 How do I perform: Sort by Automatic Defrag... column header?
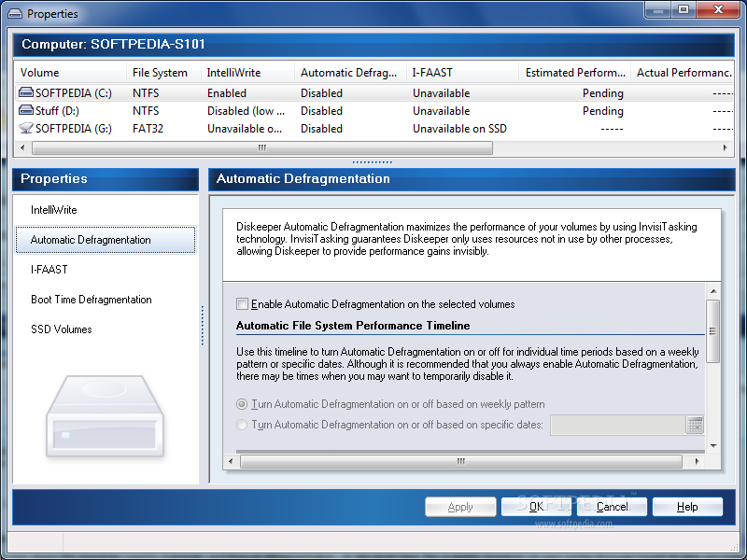tap(350, 73)
